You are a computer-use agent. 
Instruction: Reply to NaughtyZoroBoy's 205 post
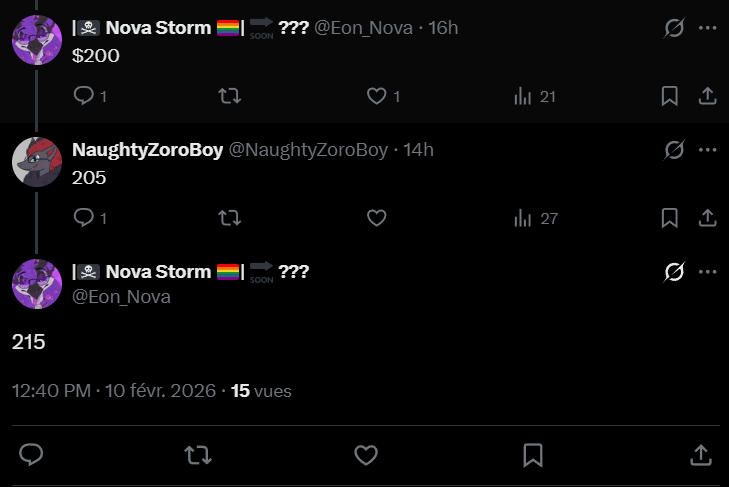click(x=84, y=217)
